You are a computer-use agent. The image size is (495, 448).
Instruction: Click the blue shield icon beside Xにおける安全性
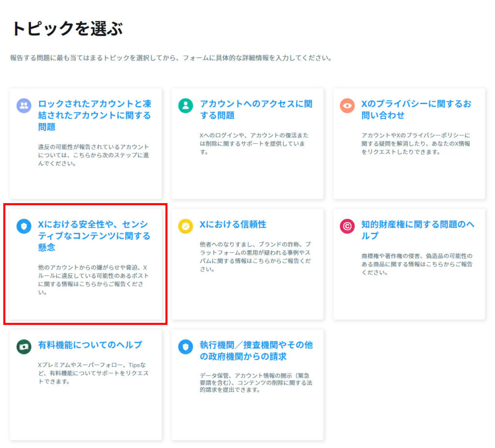[x=24, y=226]
